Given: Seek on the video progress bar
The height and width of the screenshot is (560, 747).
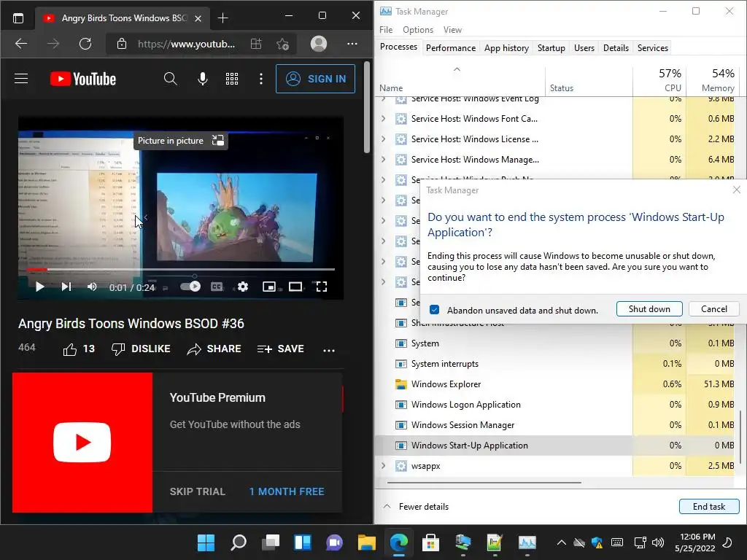Looking at the screenshot, I should tap(180, 270).
